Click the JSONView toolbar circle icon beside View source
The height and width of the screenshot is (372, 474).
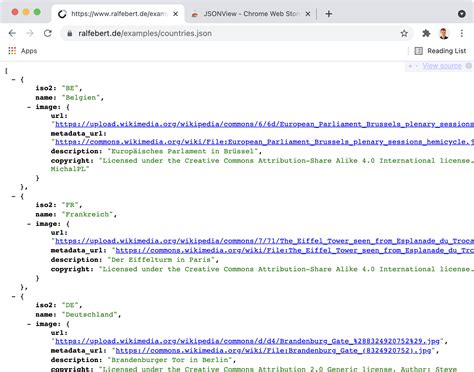coord(469,66)
